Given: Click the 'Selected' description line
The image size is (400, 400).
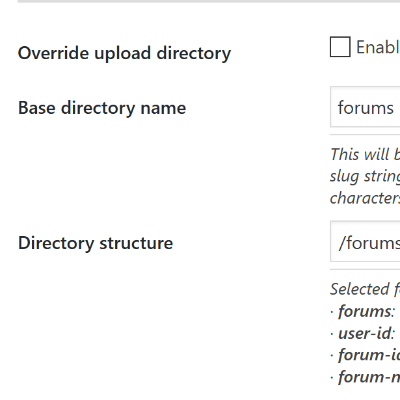Looking at the screenshot, I should [365, 289].
